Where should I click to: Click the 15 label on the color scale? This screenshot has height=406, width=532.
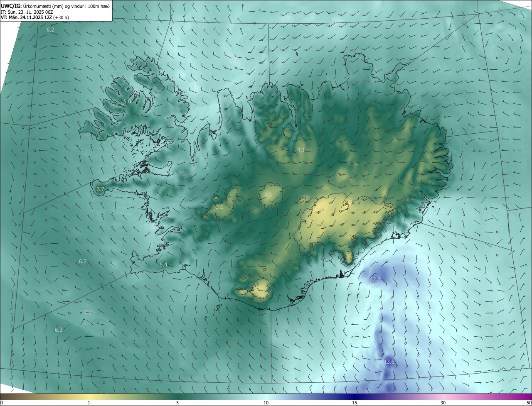[x=355, y=403]
